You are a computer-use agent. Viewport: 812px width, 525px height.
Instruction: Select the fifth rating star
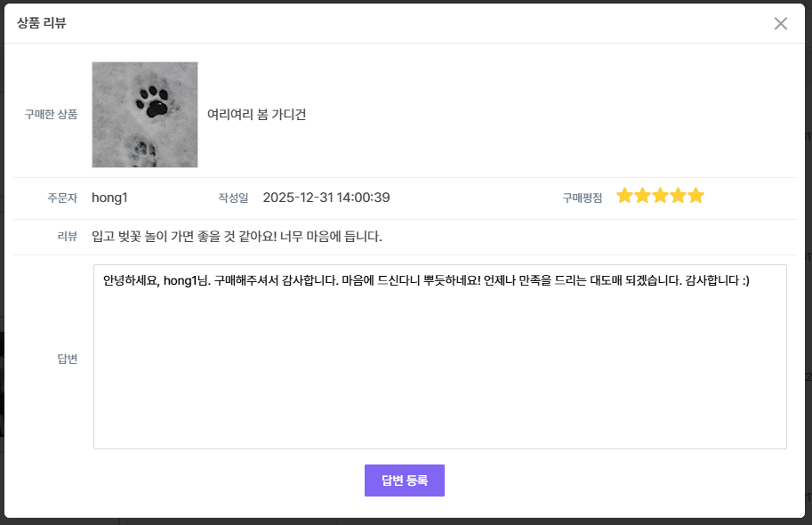coord(695,196)
